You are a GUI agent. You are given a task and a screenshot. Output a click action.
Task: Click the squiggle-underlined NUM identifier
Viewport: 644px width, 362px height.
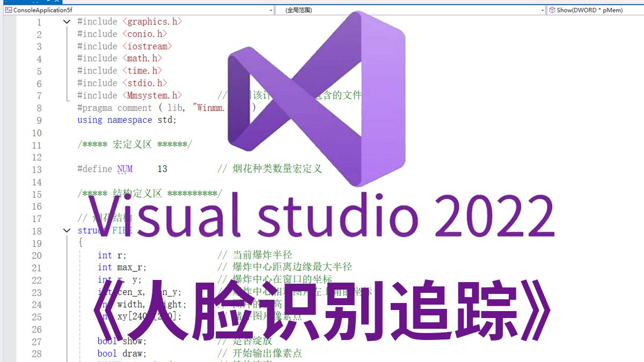tap(125, 169)
